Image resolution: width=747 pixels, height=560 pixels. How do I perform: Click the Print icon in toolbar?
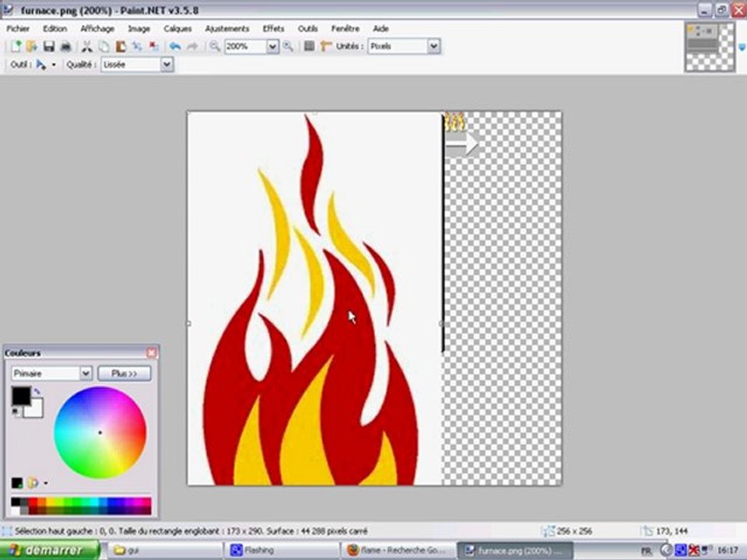tap(65, 46)
